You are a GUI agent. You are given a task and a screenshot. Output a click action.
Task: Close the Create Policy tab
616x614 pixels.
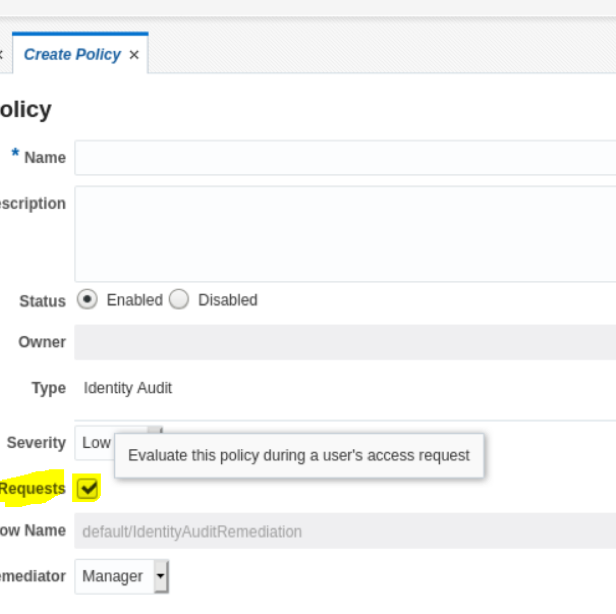(x=134, y=55)
